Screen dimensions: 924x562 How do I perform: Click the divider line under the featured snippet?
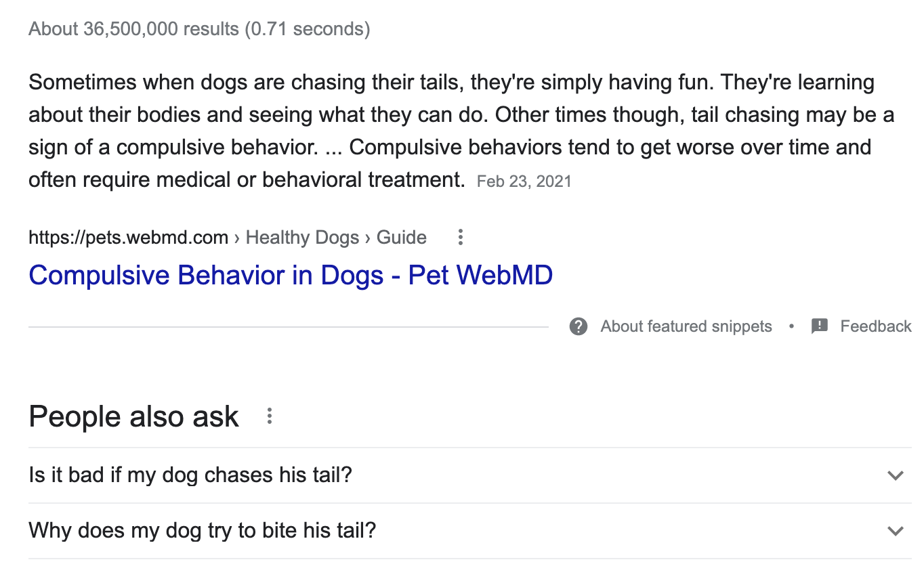[x=288, y=327]
